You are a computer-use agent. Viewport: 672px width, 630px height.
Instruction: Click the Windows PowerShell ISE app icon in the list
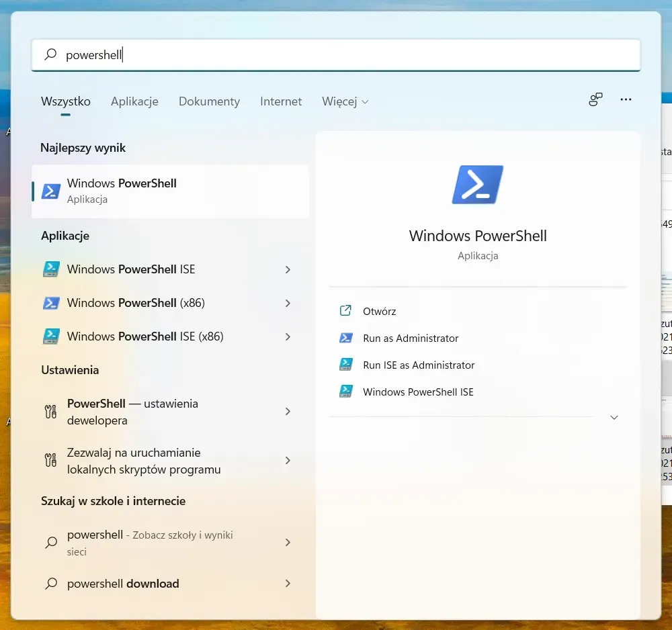click(x=51, y=269)
